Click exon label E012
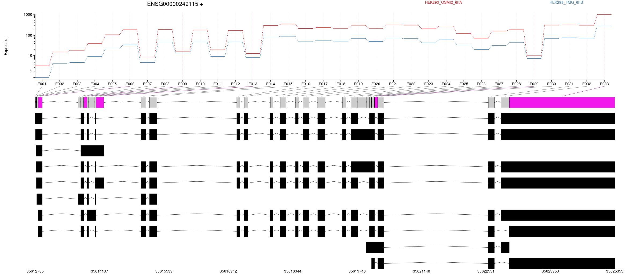The image size is (644, 276). tap(235, 84)
